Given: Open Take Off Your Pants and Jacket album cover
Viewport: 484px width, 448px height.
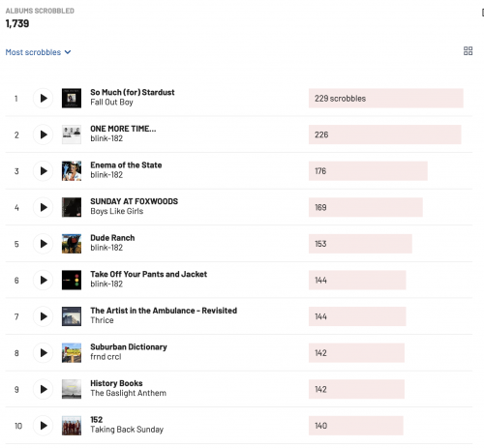Looking at the screenshot, I should [72, 280].
